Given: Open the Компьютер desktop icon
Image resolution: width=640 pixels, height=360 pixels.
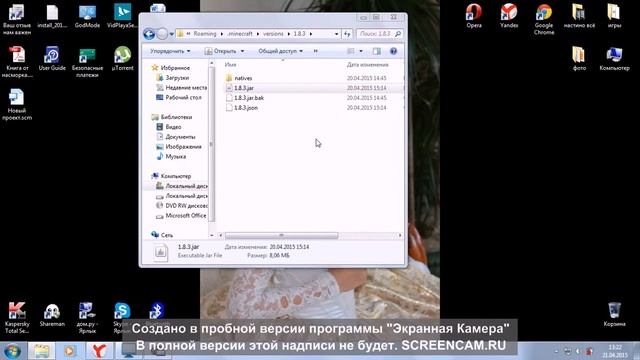Looking at the screenshot, I should tap(614, 58).
